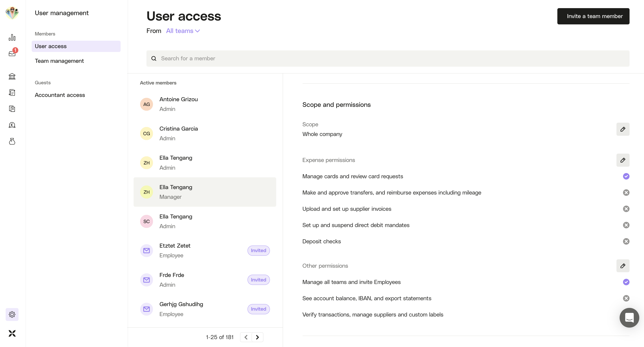Select Ella Tengang Manager member row
Viewport: 644px width, 347px height.
coord(205,192)
